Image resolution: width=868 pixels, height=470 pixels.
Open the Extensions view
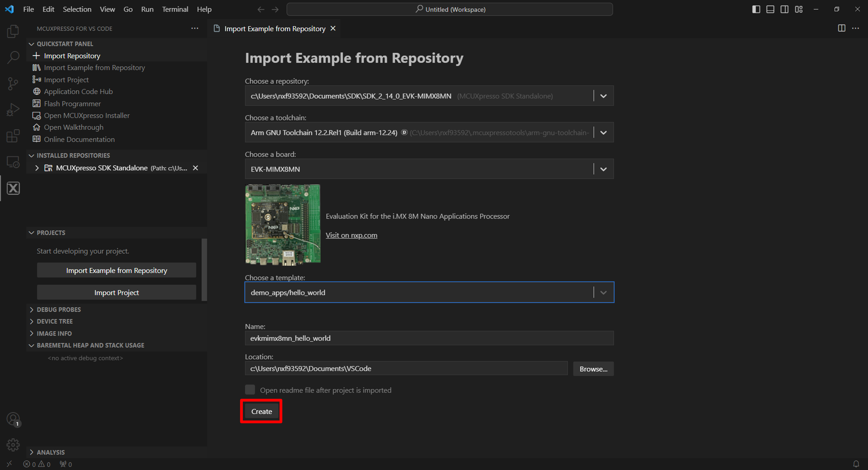pos(13,136)
